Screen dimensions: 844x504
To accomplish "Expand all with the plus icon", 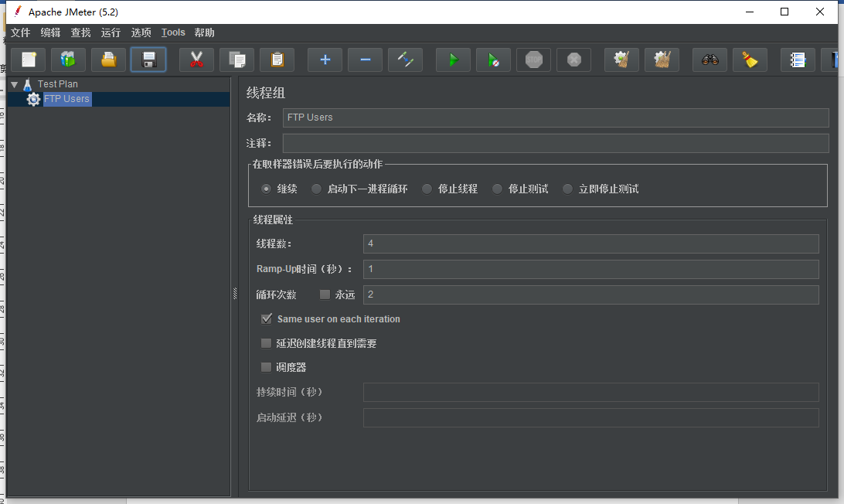I will pyautogui.click(x=325, y=60).
